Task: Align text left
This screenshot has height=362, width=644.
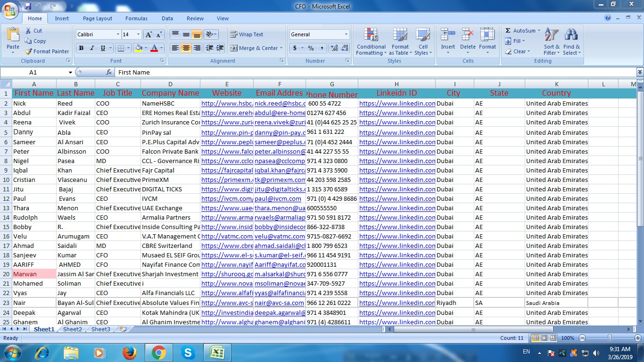Action: (x=175, y=48)
